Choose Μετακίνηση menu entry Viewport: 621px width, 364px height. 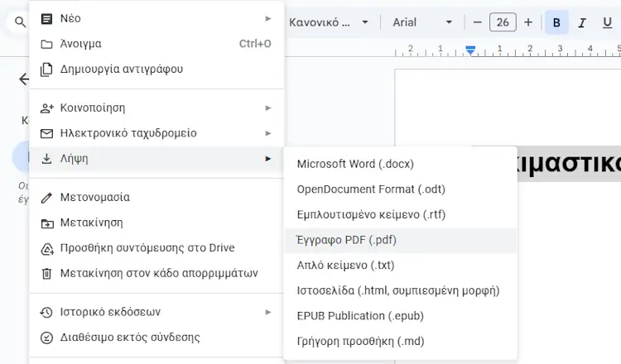(x=156, y=223)
